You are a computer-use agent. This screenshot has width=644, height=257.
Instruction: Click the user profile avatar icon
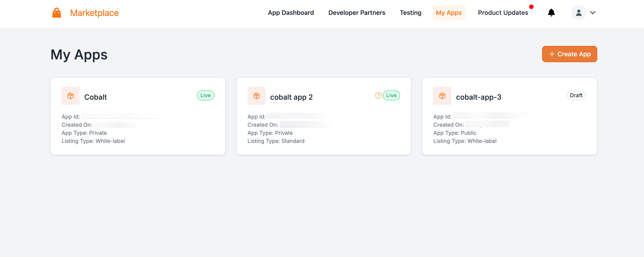[579, 13]
